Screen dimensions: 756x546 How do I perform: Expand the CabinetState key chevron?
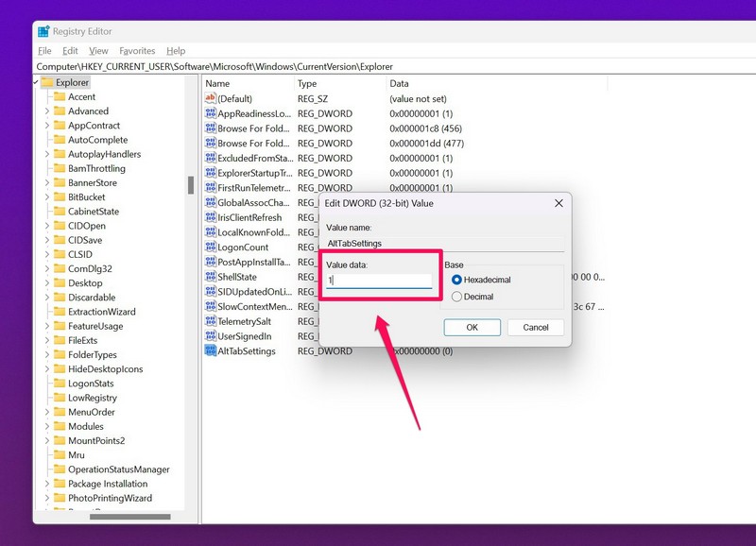click(x=47, y=212)
